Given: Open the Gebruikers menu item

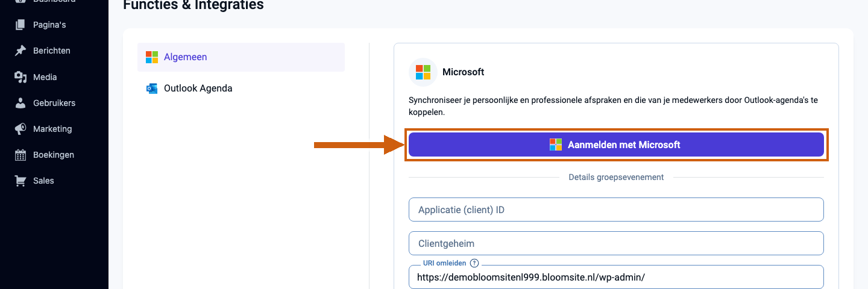Looking at the screenshot, I should pos(54,103).
